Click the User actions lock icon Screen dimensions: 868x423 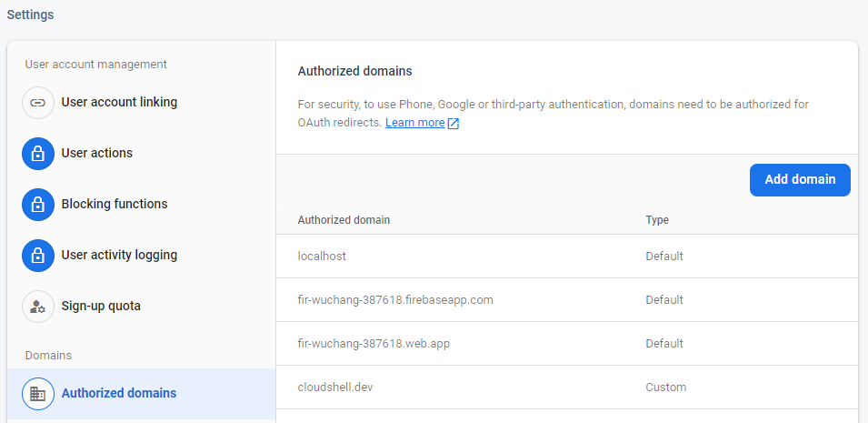(38, 154)
